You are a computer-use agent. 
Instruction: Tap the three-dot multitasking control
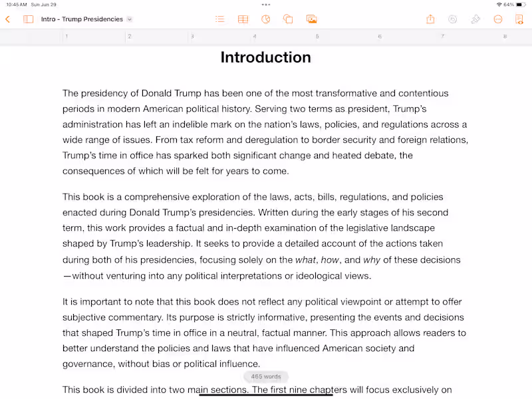click(266, 5)
